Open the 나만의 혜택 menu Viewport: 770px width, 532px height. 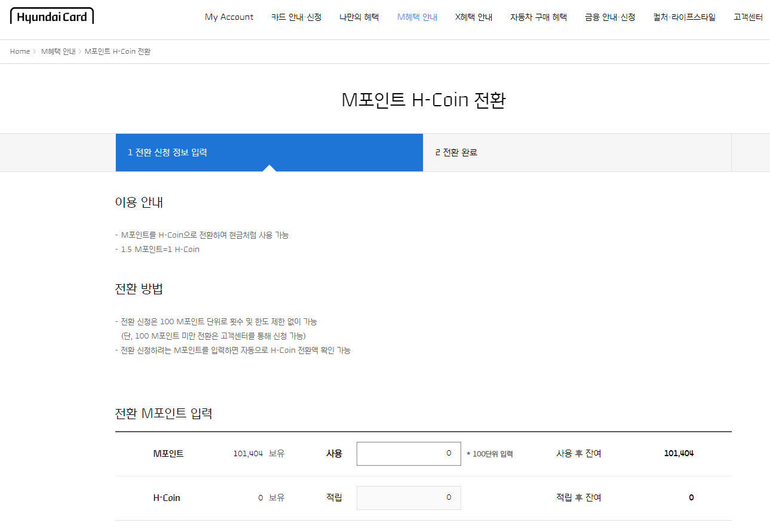coord(359,17)
